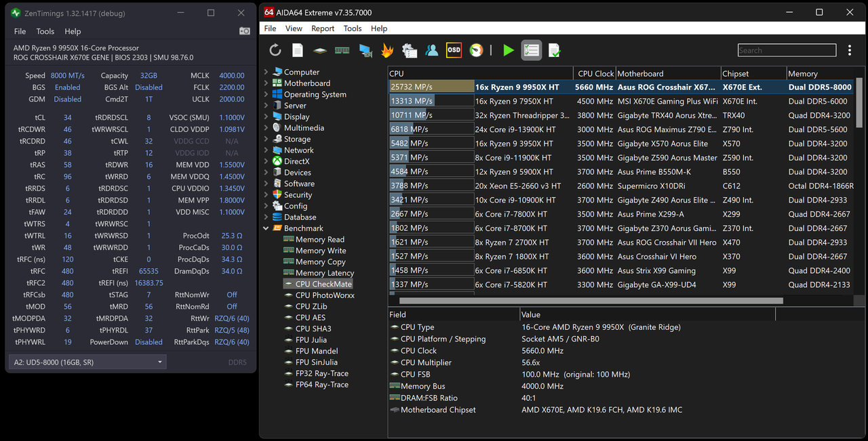This screenshot has width=868, height=441.
Task: Click the Memory column header
Action: (819, 73)
